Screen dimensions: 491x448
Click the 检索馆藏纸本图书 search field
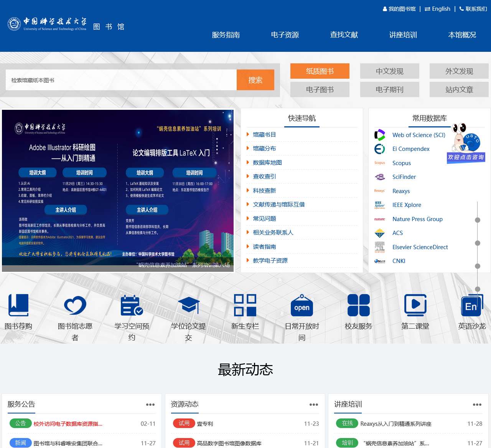tap(121, 80)
